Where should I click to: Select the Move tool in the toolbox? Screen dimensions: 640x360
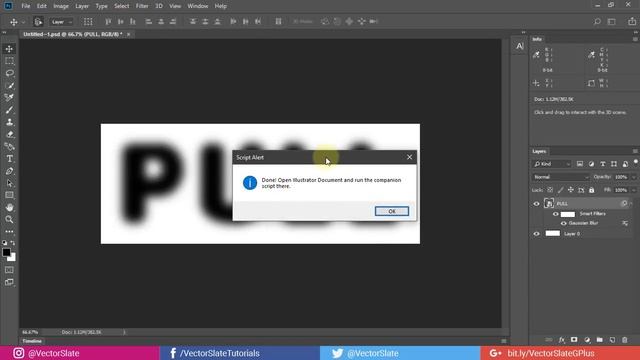pos(9,49)
